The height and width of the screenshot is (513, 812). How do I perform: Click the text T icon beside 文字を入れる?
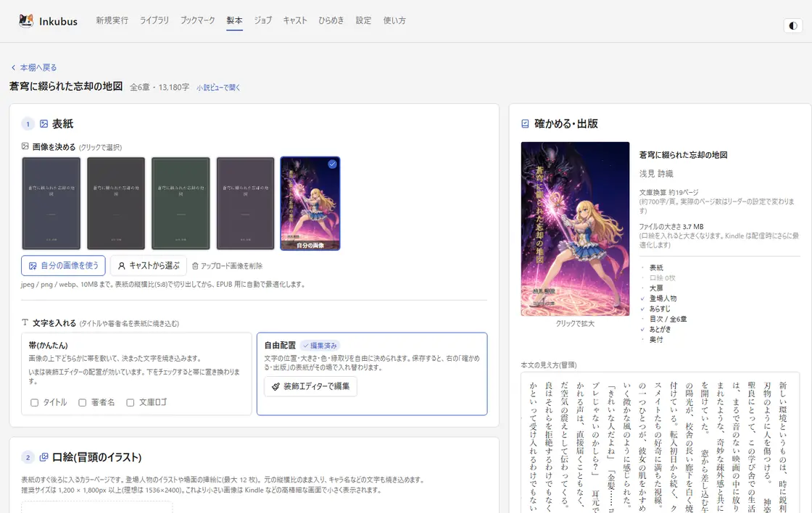(x=25, y=322)
